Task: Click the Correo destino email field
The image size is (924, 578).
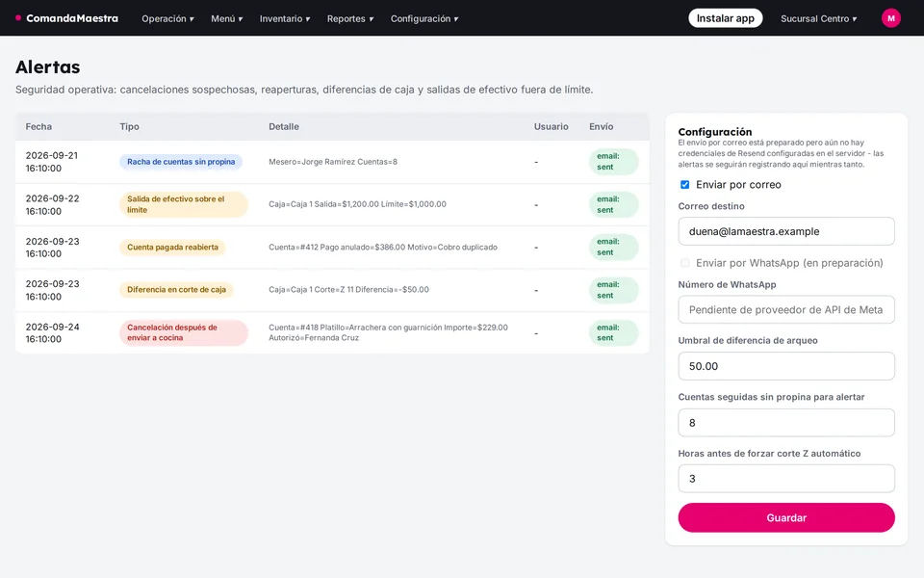Action: tap(786, 231)
